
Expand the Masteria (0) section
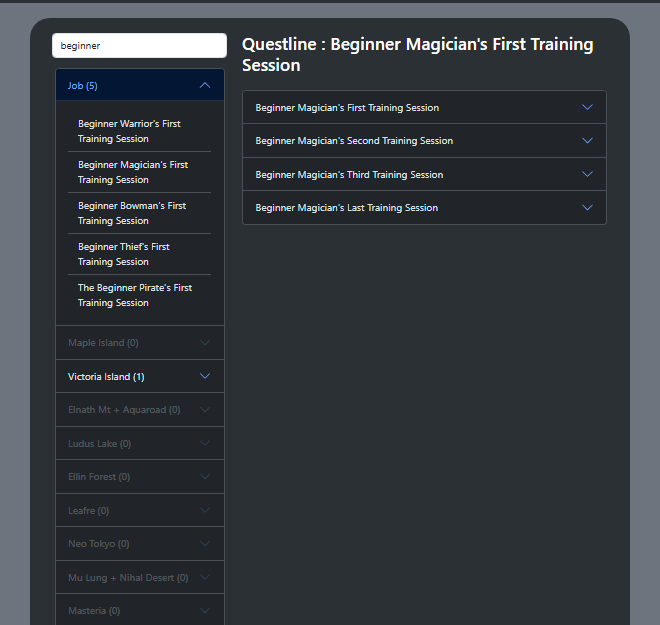(x=140, y=610)
